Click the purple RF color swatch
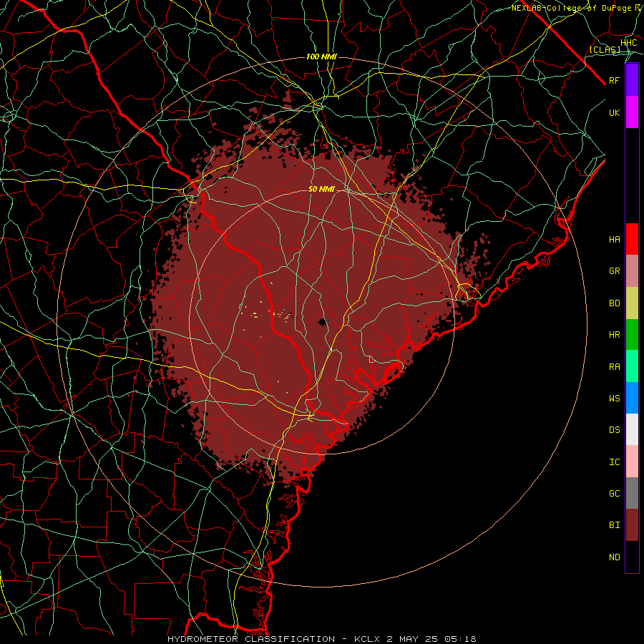Viewport: 644px width, 644px height. point(632,80)
